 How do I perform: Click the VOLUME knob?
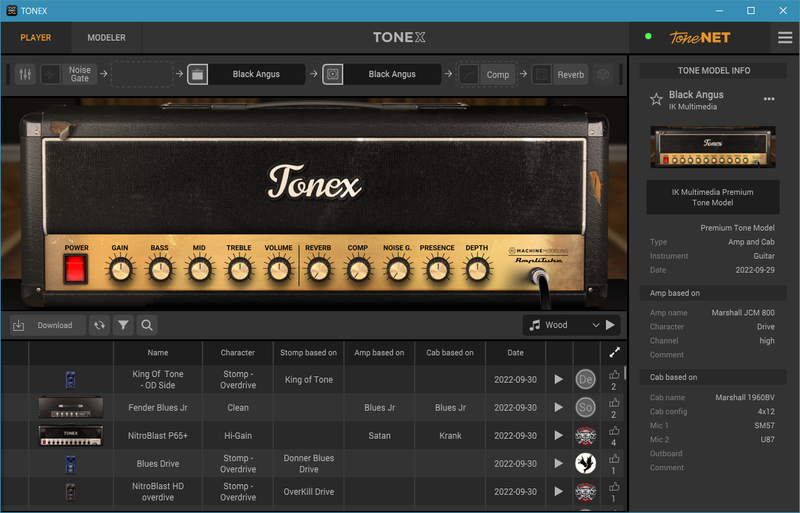(279, 270)
